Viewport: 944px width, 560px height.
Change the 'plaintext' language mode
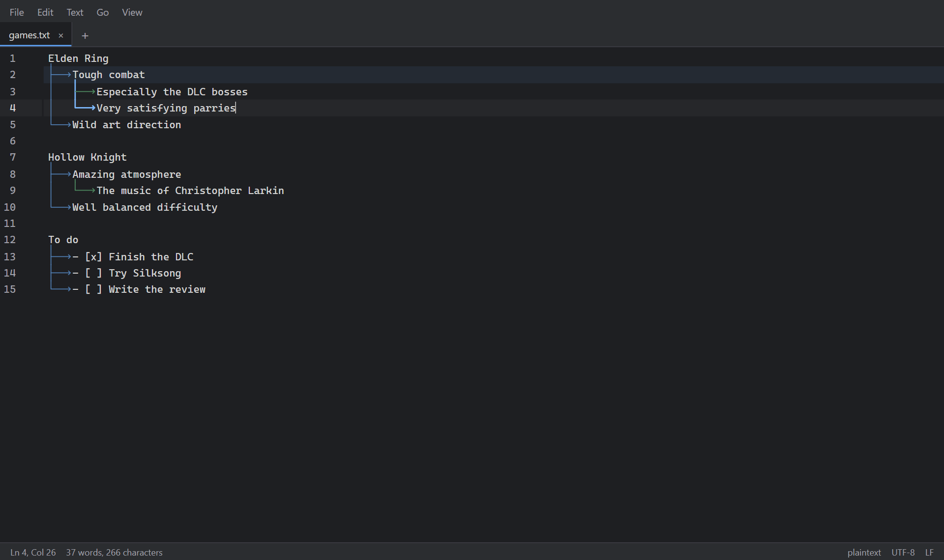click(x=864, y=552)
